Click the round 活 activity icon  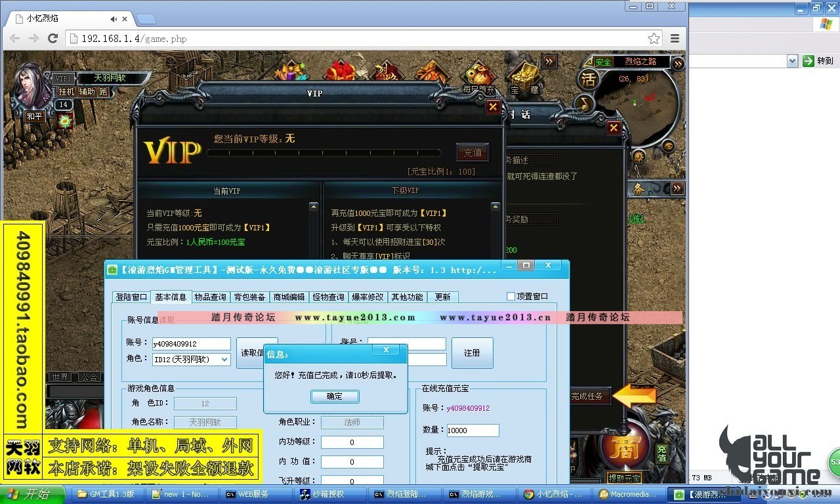click(x=588, y=80)
